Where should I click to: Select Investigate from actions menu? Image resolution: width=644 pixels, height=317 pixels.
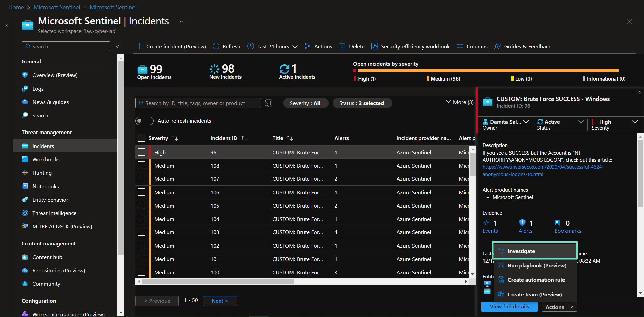[x=535, y=251]
